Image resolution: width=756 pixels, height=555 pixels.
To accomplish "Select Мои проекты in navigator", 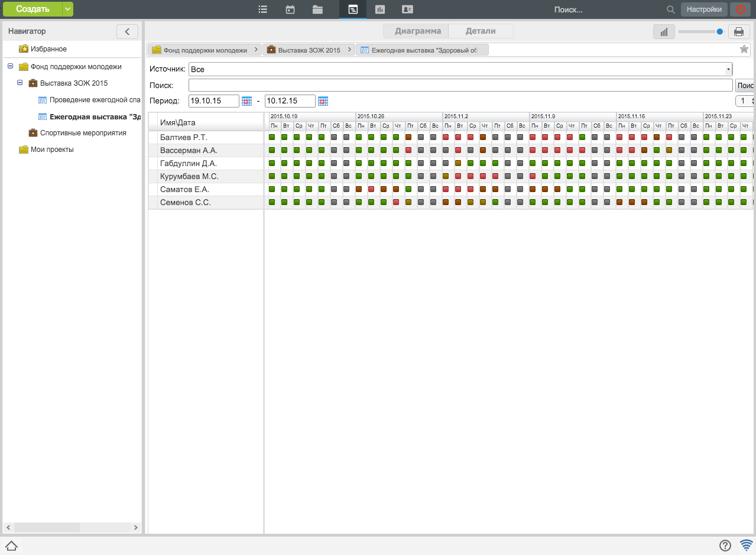I will pos(52,150).
